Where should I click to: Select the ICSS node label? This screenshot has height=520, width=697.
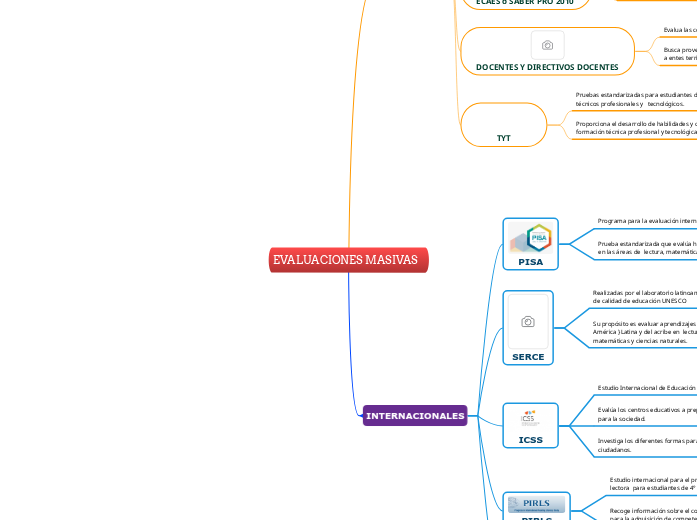pos(530,440)
